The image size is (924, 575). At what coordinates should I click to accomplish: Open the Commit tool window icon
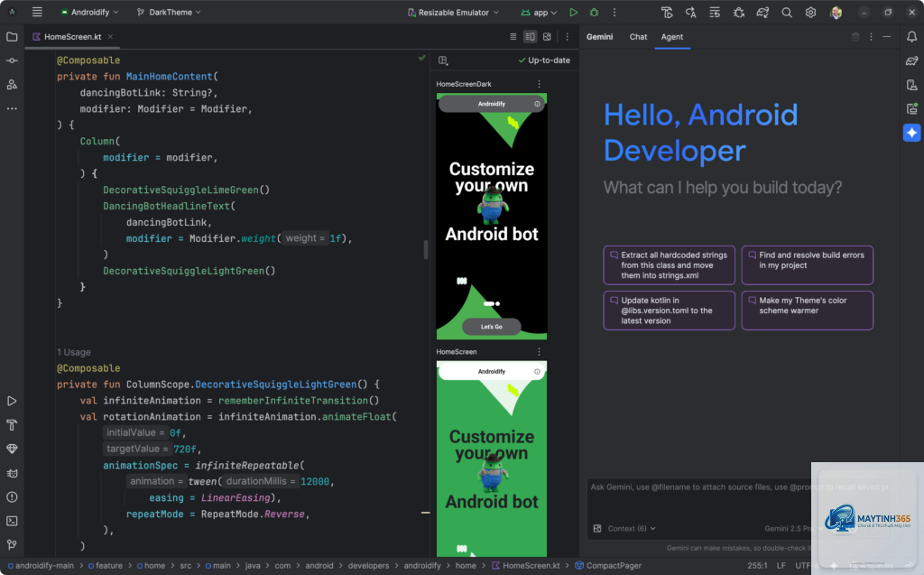(x=12, y=60)
